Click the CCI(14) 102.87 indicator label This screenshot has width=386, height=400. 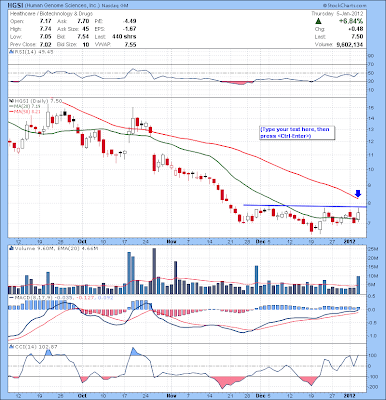35,347
